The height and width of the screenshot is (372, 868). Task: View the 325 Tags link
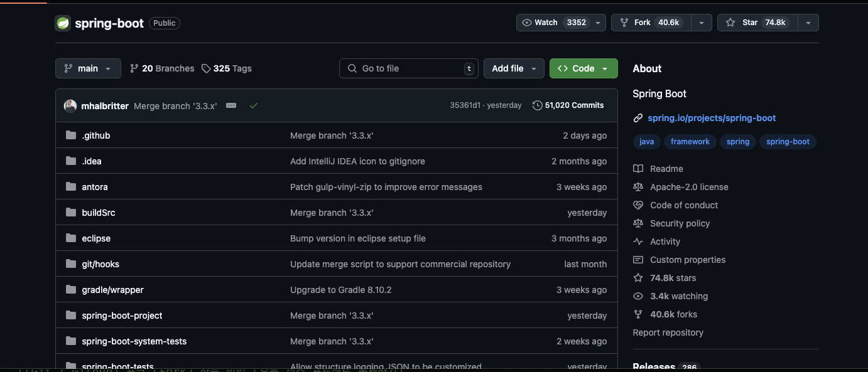227,68
